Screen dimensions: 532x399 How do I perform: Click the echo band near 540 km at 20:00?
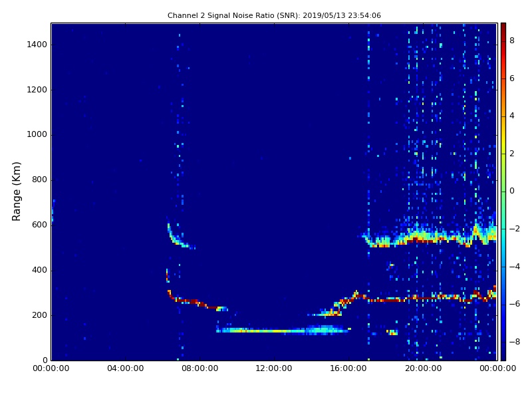click(423, 237)
